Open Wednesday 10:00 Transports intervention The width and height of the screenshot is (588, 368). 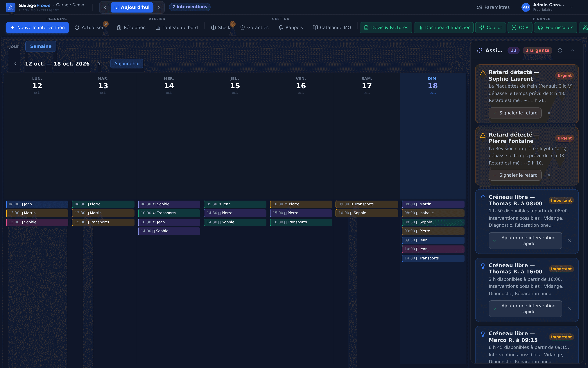[169, 213]
